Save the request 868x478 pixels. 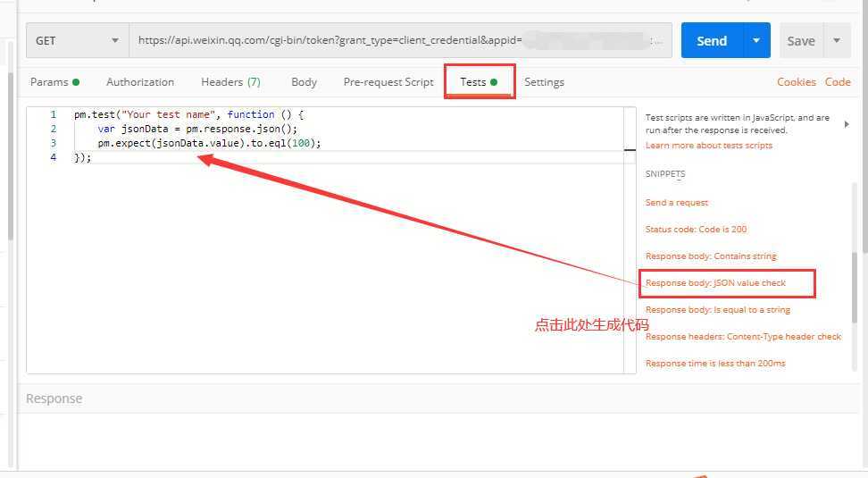(801, 41)
